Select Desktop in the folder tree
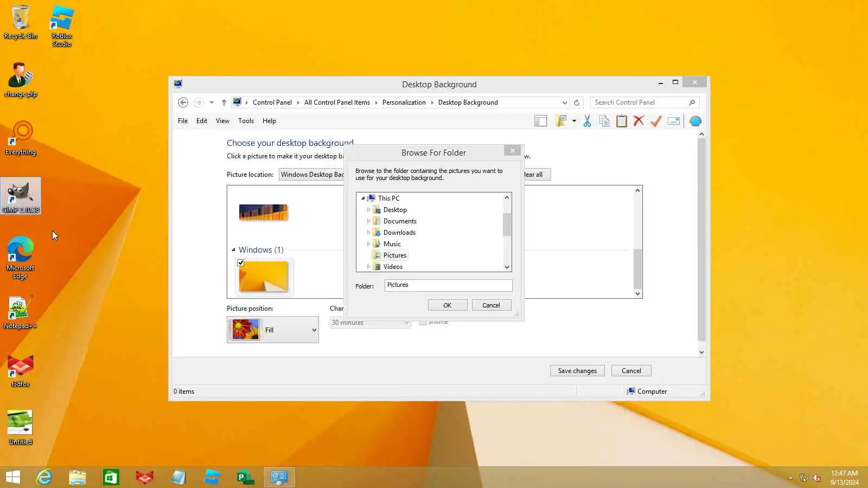 (395, 210)
